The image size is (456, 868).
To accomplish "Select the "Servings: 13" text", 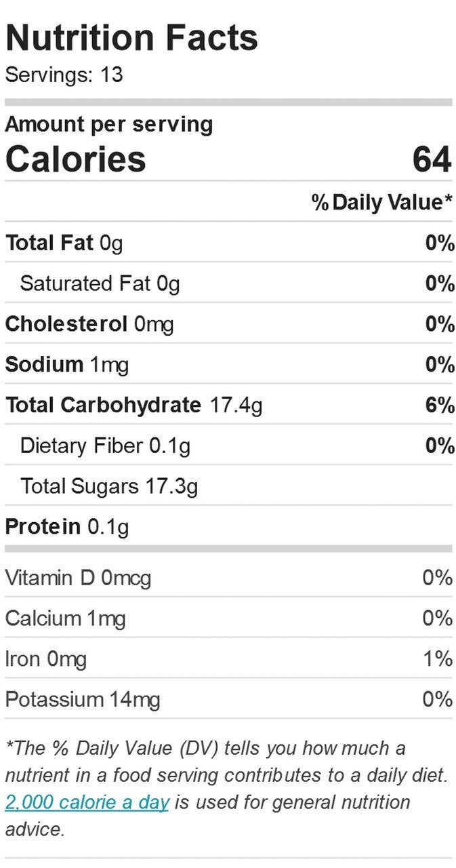I will [64, 75].
